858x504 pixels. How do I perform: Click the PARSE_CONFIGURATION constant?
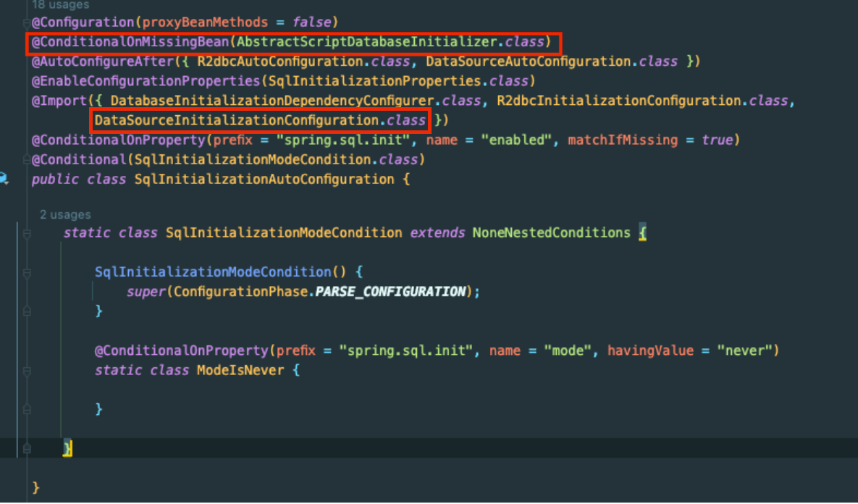390,292
